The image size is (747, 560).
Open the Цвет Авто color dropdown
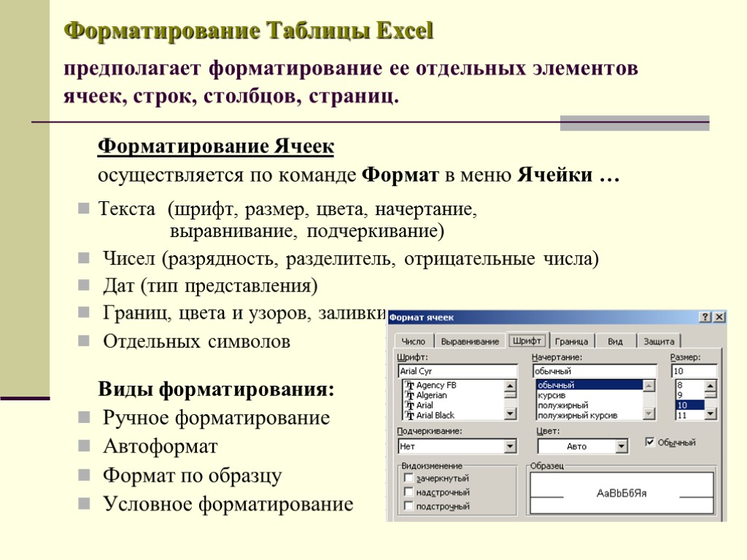click(x=622, y=446)
